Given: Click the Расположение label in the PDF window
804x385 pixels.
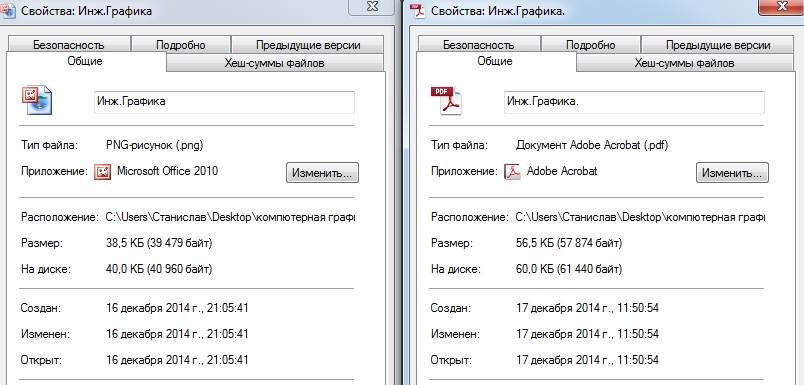Looking at the screenshot, I should point(470,217).
